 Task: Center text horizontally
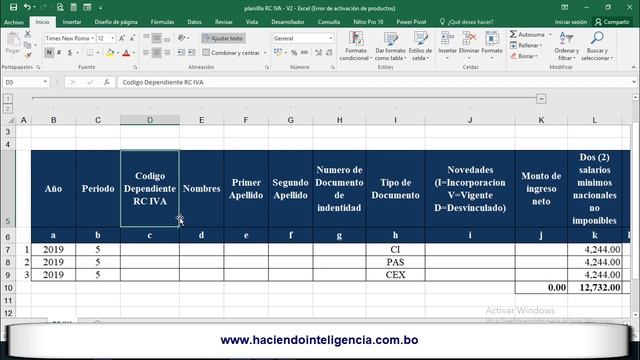(x=156, y=53)
